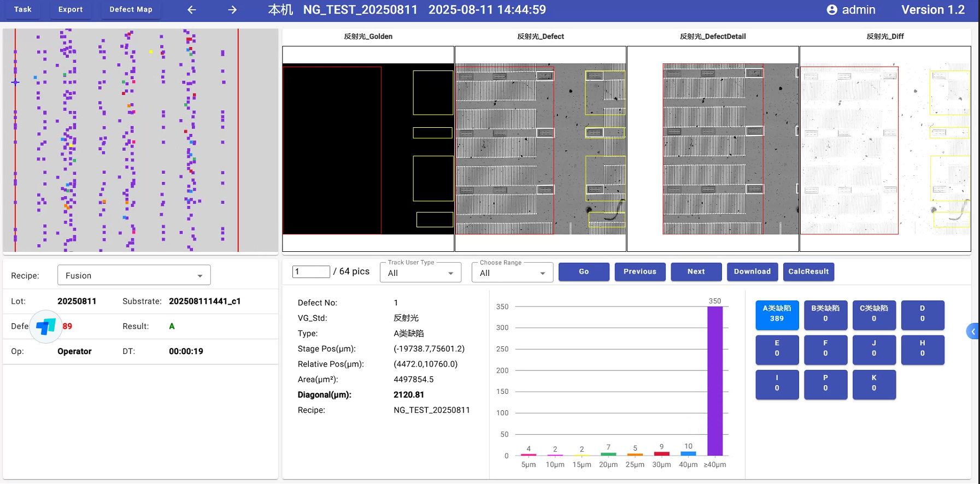Click the back arrow in header
This screenshot has height=484, width=980.
191,10
